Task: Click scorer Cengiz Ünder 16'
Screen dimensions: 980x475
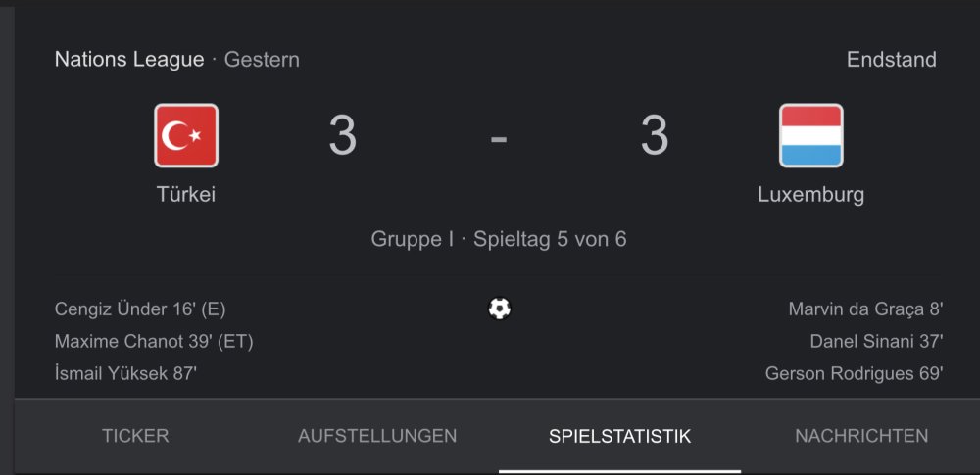Action: [140, 309]
